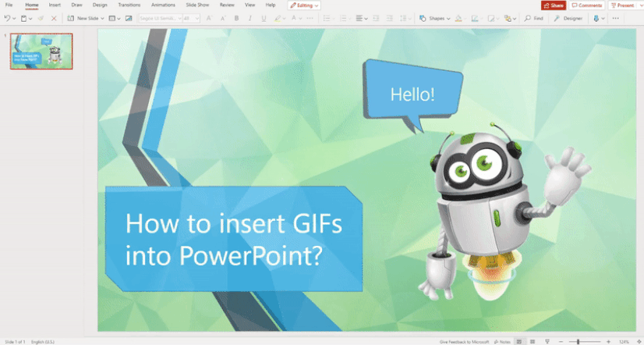Viewport: 644px width, 345px height.
Task: Click the Undo icon
Action: point(7,18)
